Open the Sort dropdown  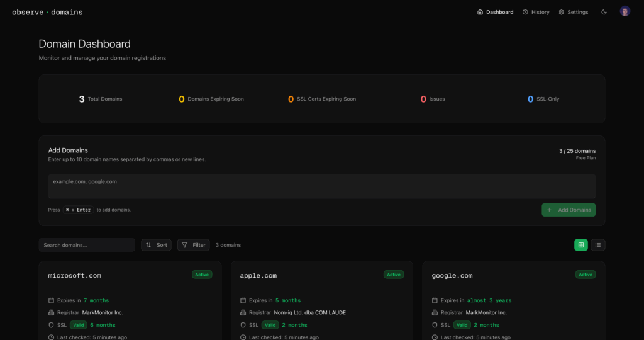[x=156, y=245]
